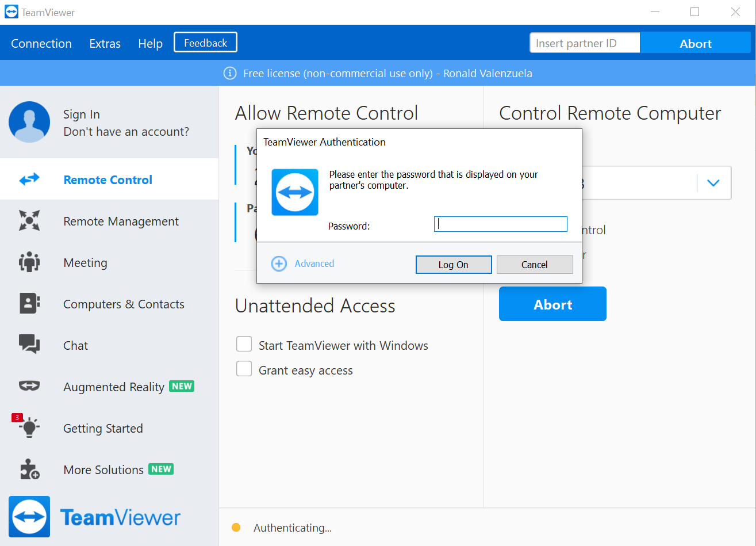The height and width of the screenshot is (546, 756).
Task: Close the TeamViewer window
Action: click(x=735, y=12)
